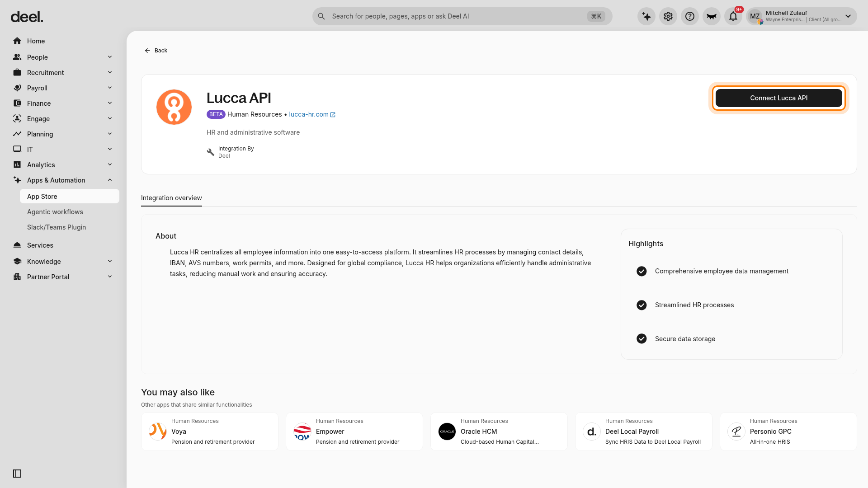Open the lucca-hr.com external link
Viewport: 868px width, 488px height.
[x=312, y=114]
